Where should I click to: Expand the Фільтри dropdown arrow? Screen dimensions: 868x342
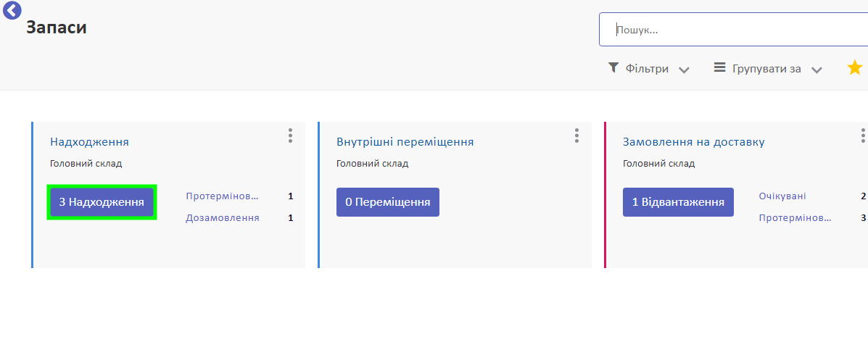coord(684,70)
